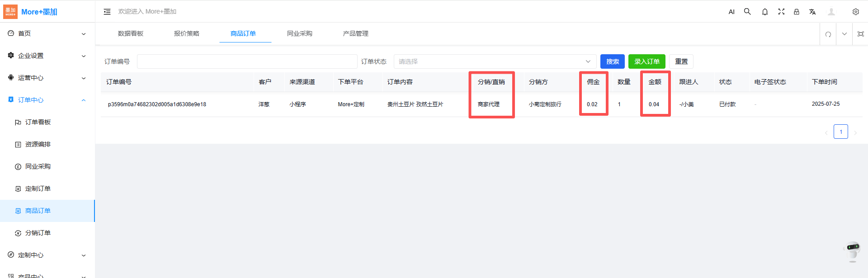Open the search magnifier icon

pyautogui.click(x=747, y=12)
